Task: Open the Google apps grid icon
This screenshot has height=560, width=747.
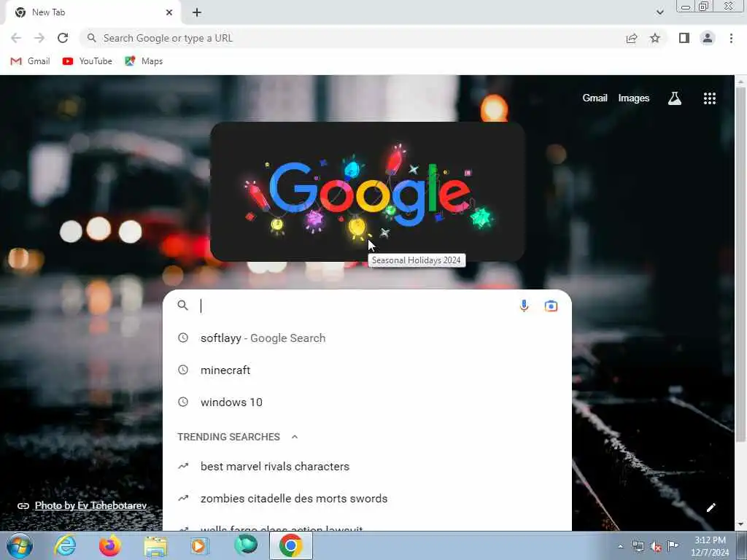Action: [709, 98]
